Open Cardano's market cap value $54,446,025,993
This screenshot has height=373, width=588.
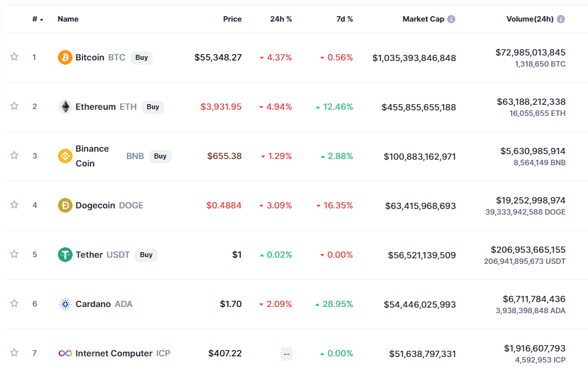click(x=419, y=304)
